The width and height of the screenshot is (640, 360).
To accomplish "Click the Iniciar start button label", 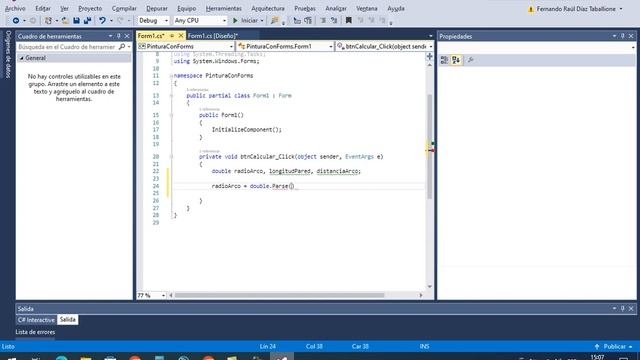I will click(249, 20).
